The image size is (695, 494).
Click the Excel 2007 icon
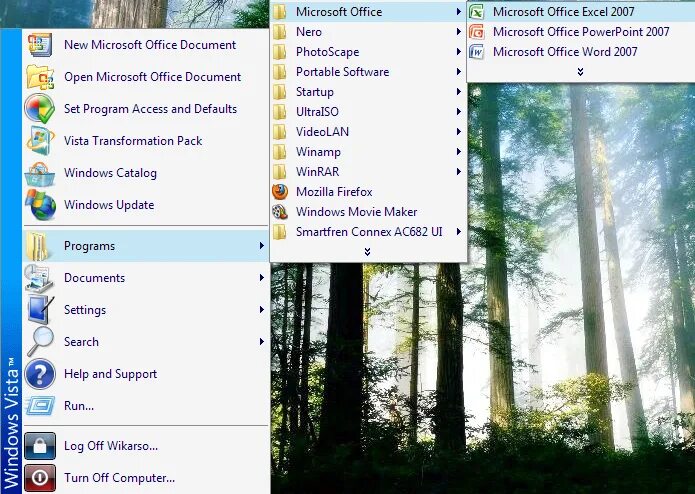(476, 12)
